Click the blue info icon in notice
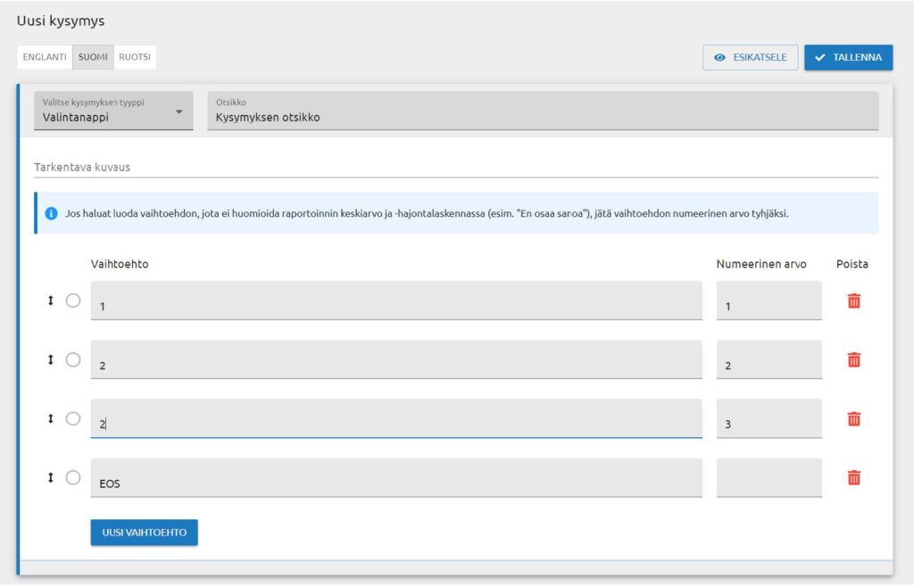This screenshot has width=914, height=588. [x=51, y=214]
